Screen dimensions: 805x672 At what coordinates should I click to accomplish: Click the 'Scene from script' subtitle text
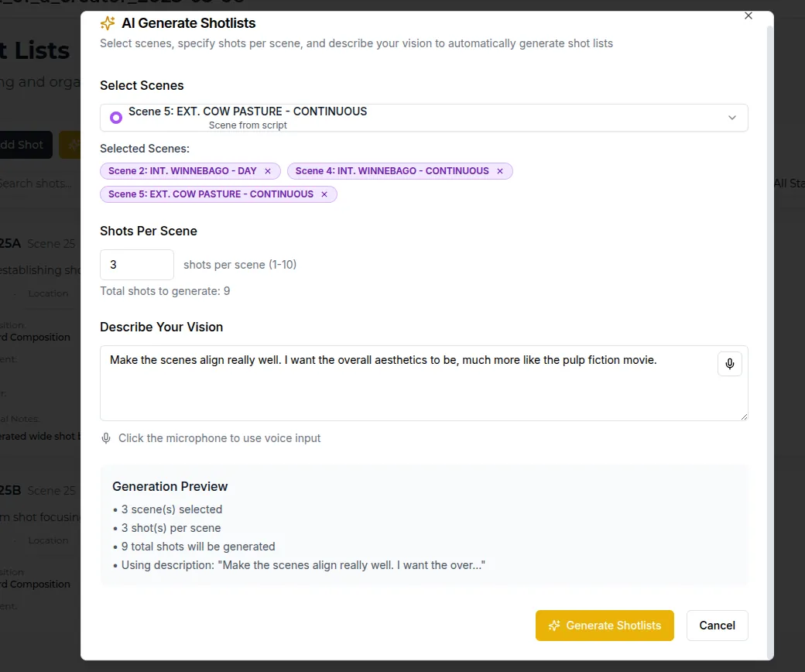(x=248, y=125)
